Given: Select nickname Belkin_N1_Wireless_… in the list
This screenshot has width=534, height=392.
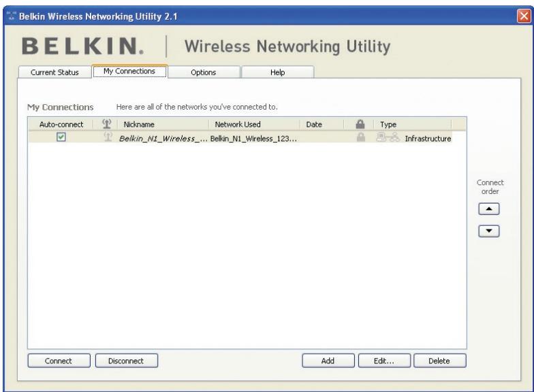Looking at the screenshot, I should click(x=163, y=139).
